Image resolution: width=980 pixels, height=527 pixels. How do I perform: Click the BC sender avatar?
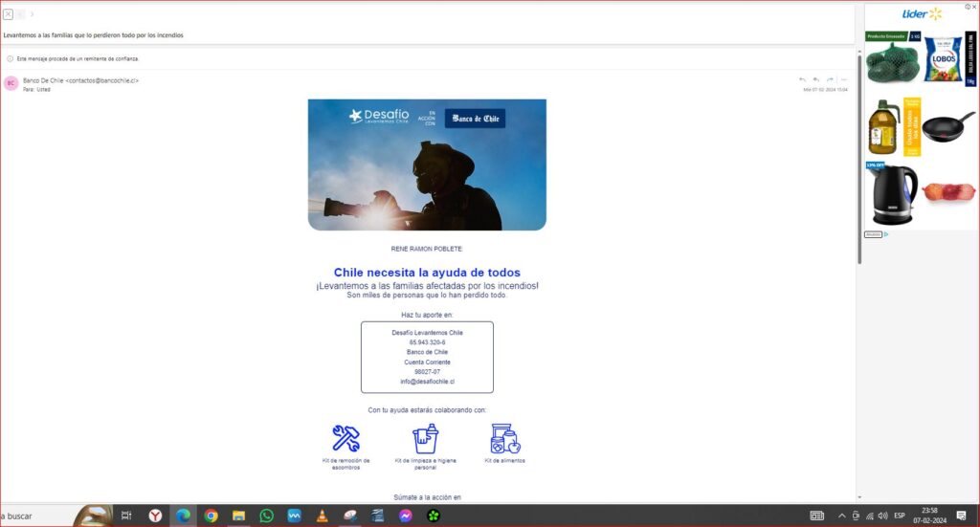pos(11,83)
